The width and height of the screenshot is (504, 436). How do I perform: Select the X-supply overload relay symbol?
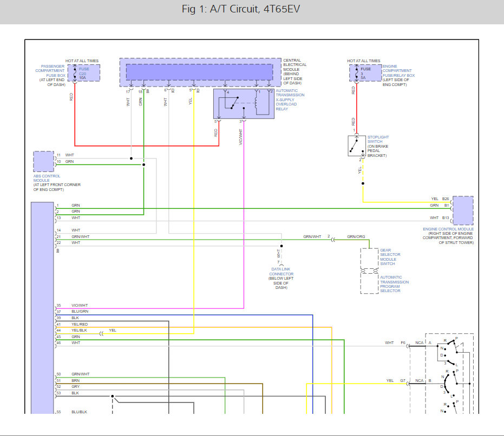(x=243, y=103)
